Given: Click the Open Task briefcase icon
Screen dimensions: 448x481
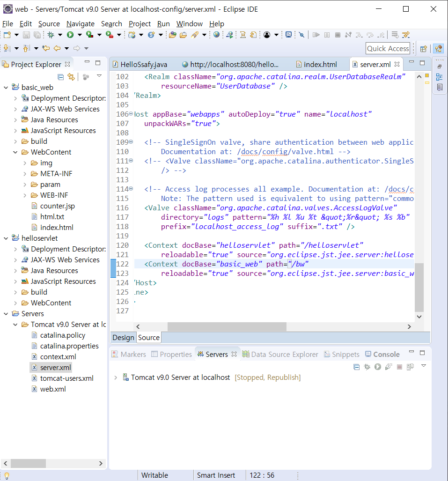Looking at the screenshot, I should pos(184,35).
